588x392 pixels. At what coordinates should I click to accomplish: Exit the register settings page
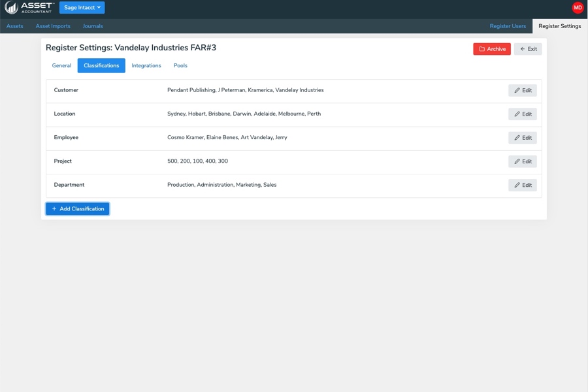tap(528, 49)
